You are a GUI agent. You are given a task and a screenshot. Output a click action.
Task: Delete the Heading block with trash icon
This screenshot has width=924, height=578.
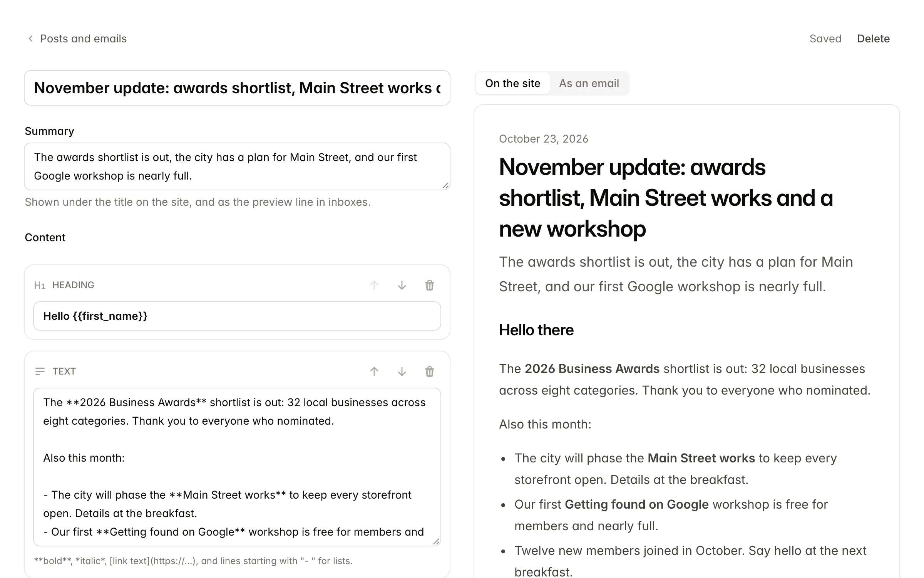[430, 285]
